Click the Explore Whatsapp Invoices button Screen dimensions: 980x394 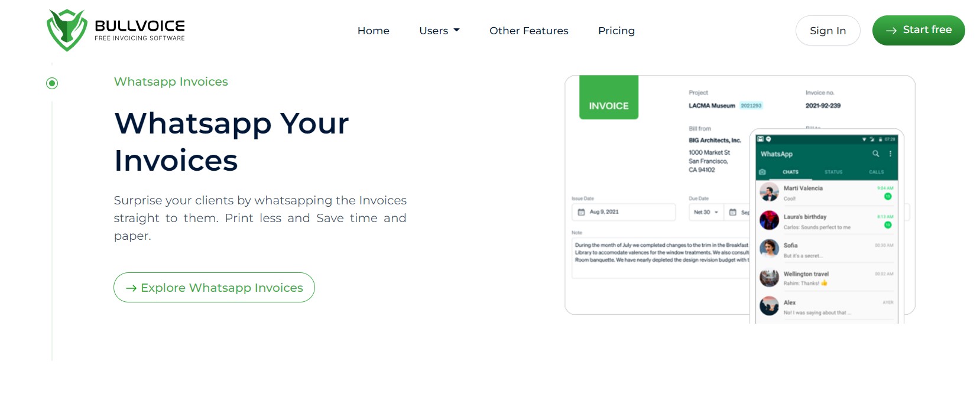pos(214,288)
